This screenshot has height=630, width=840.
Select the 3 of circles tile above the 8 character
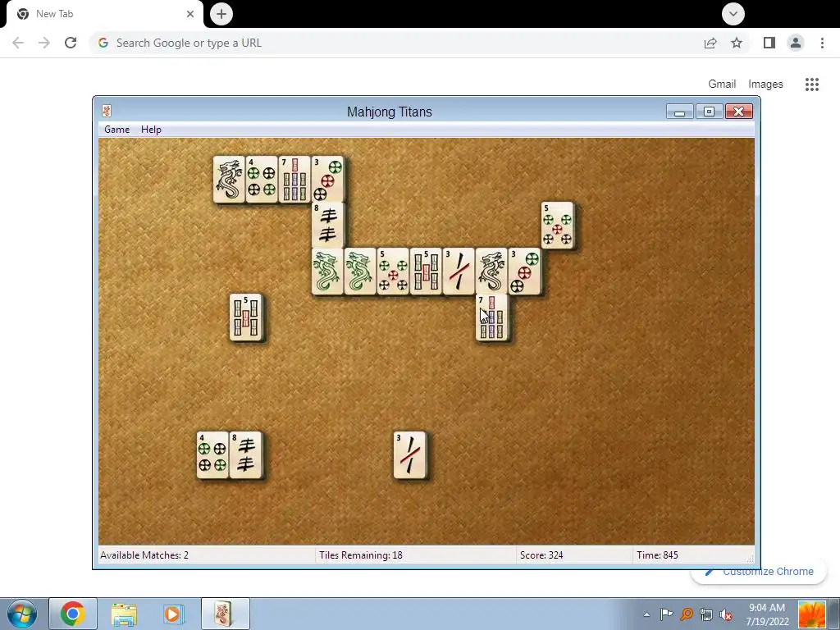click(x=327, y=180)
